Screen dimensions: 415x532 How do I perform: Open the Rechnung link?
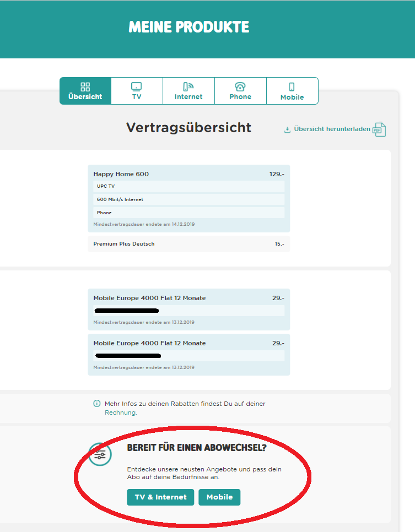(x=120, y=412)
